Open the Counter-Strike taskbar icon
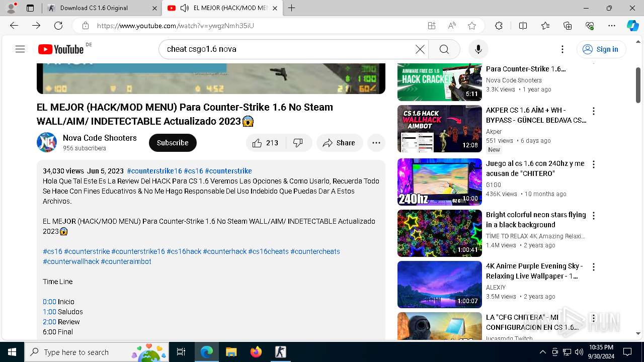Image resolution: width=644 pixels, height=362 pixels. tap(281, 352)
